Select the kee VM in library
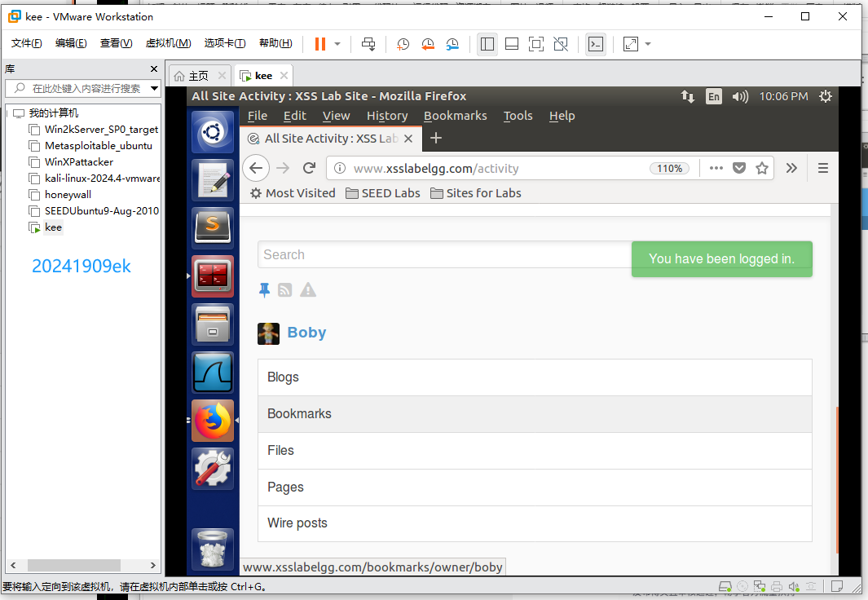The height and width of the screenshot is (600, 868). (53, 227)
